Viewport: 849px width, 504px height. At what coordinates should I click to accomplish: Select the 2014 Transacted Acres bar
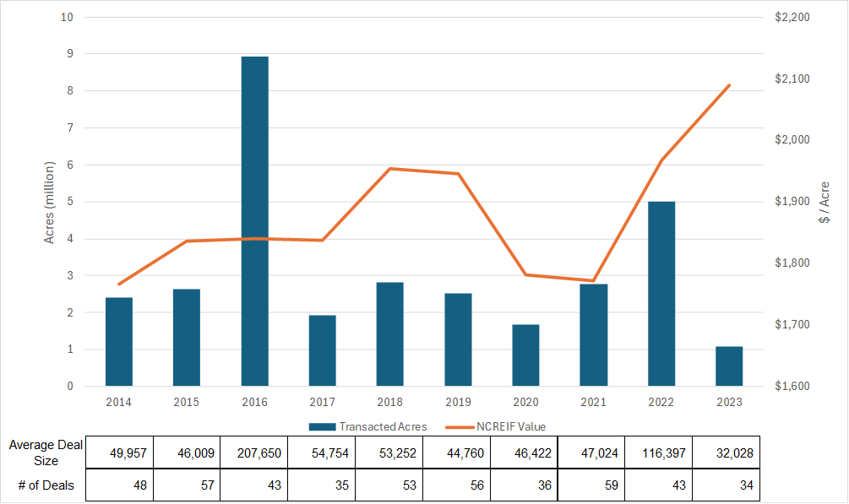119,342
